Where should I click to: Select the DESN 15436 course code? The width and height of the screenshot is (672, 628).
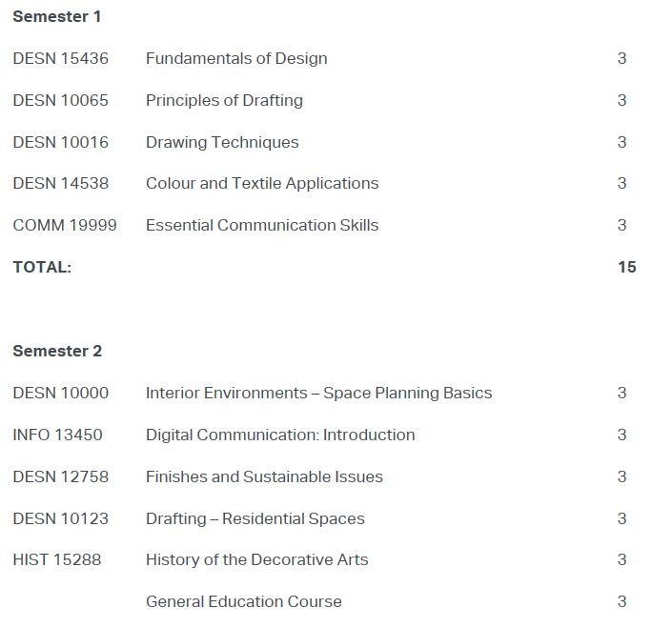coord(60,58)
